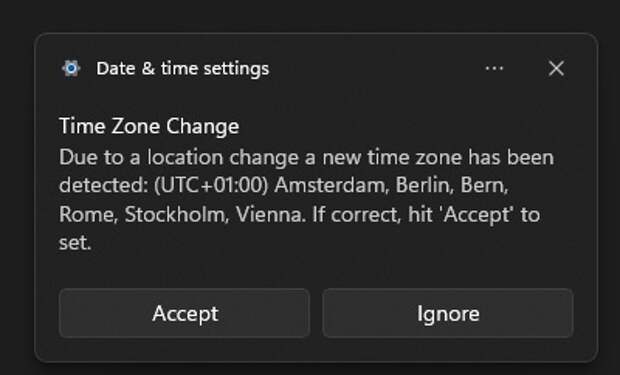Click the Settings gear icon in notification header
This screenshot has height=375, width=620.
pos(71,68)
